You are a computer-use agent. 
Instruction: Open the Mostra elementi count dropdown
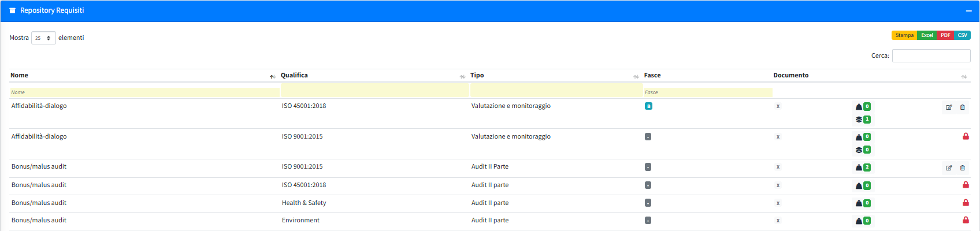tap(43, 38)
